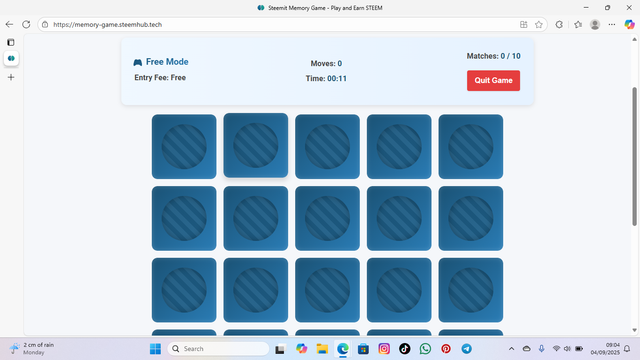
Task: Select the Steemit Memory Game vertical tab
Action: [x=11, y=58]
